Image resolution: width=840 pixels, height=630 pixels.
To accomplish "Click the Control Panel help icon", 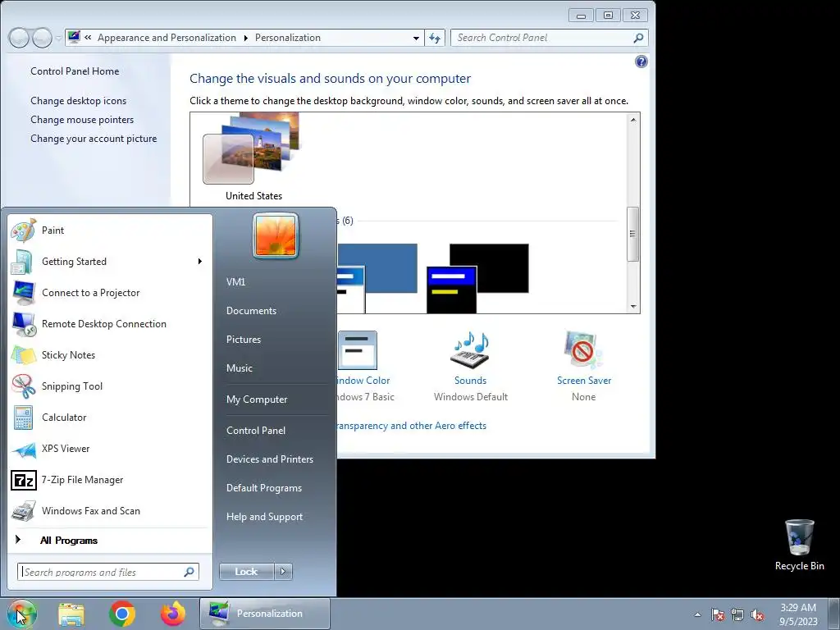I will pyautogui.click(x=641, y=62).
